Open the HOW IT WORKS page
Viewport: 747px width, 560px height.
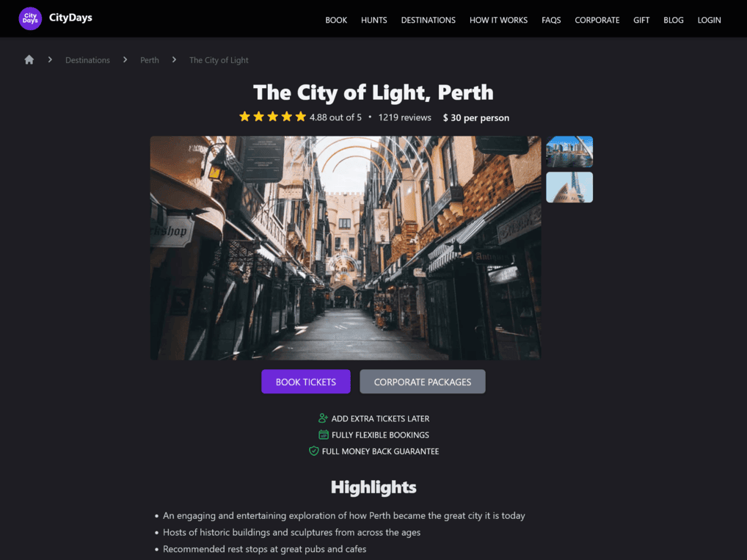498,20
